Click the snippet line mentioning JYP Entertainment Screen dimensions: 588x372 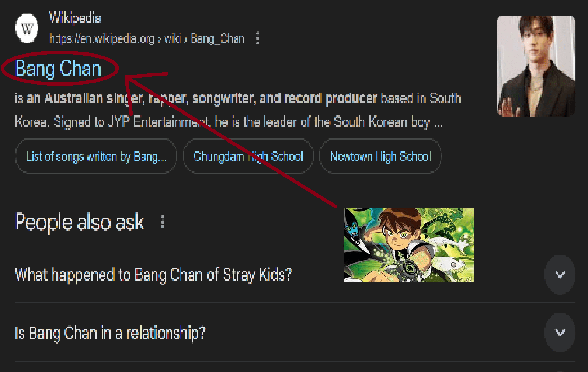(229, 122)
